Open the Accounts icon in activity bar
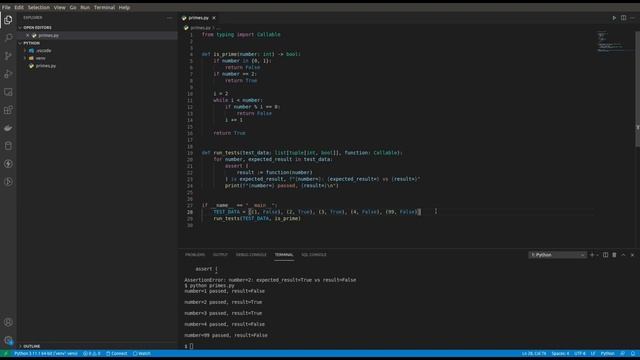This screenshot has height=360, width=640. [x=8, y=322]
